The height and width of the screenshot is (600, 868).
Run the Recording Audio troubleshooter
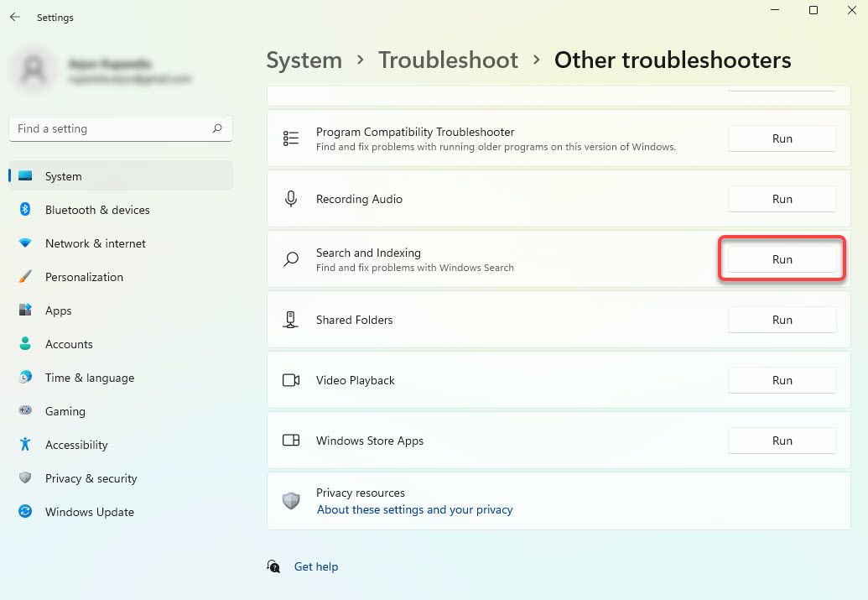point(781,199)
